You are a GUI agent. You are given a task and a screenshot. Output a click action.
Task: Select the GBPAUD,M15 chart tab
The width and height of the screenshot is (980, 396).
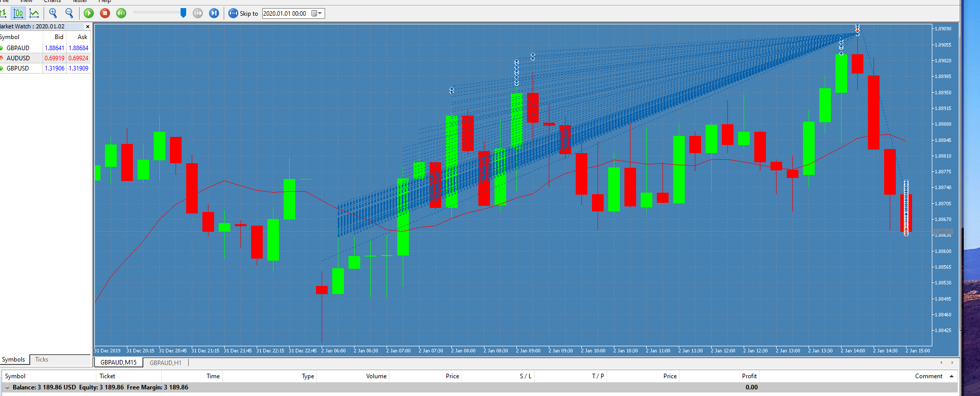118,363
